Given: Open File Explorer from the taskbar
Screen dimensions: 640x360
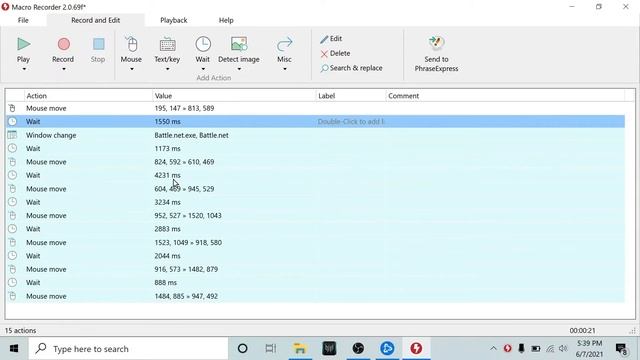Looking at the screenshot, I should (300, 349).
